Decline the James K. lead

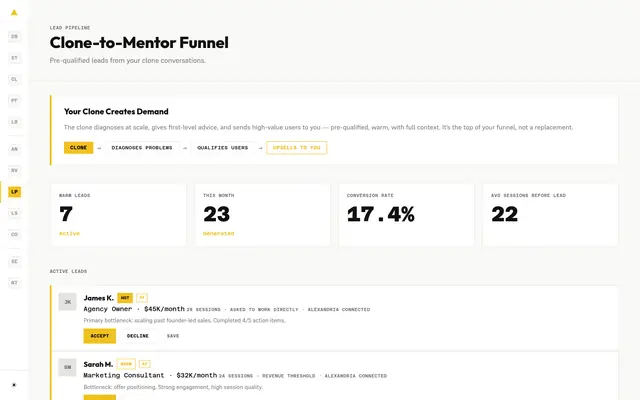[x=138, y=336]
